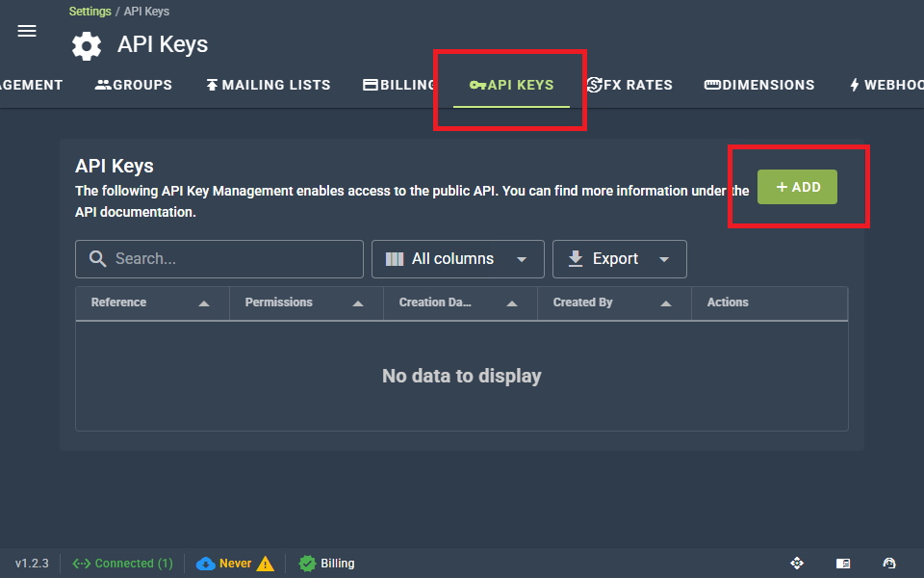Click the Billing status label
The width and height of the screenshot is (924, 578).
click(x=338, y=564)
